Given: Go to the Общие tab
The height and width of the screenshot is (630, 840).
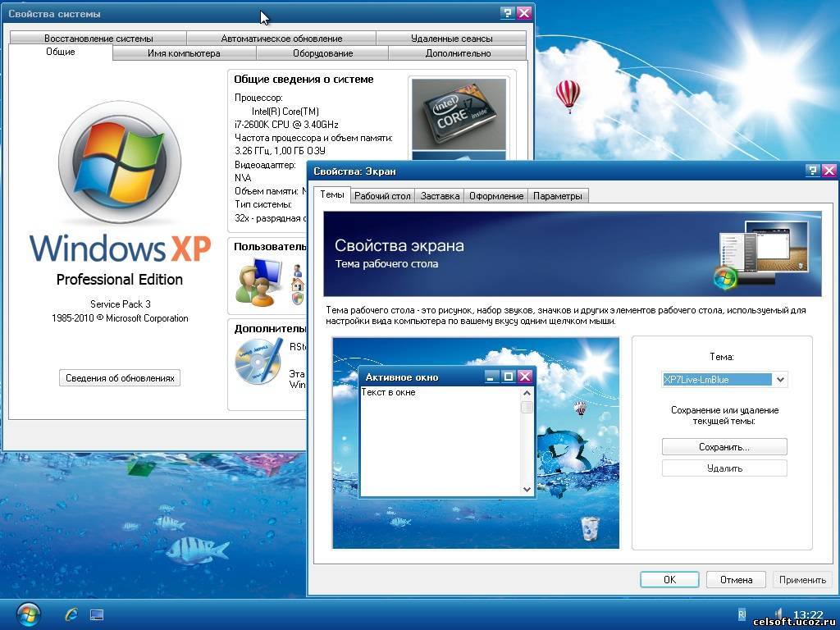Looking at the screenshot, I should click(x=61, y=52).
